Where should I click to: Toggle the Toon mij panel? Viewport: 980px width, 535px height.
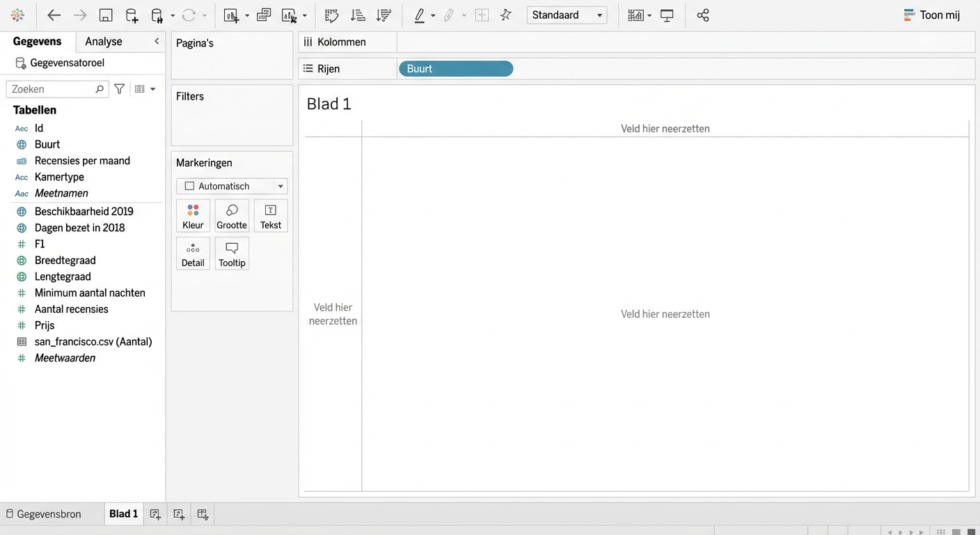931,15
